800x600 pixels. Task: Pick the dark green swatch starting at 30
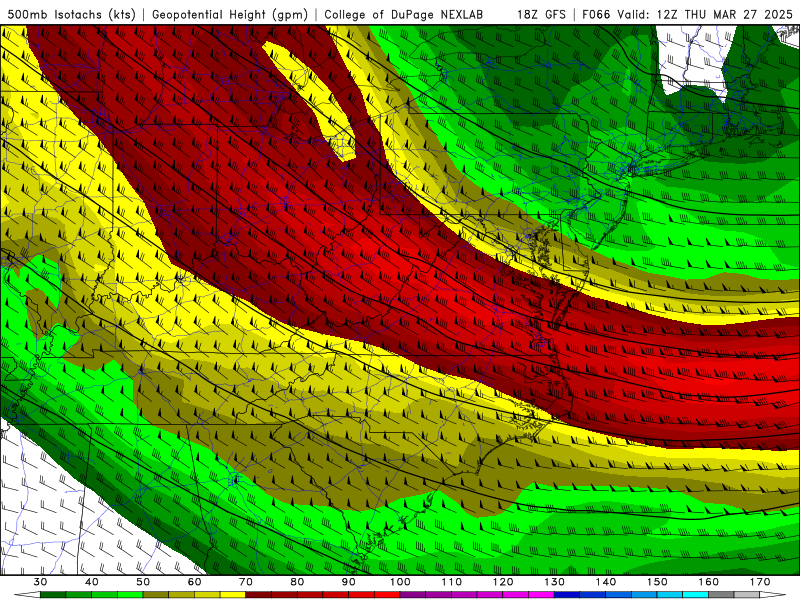tap(53, 595)
